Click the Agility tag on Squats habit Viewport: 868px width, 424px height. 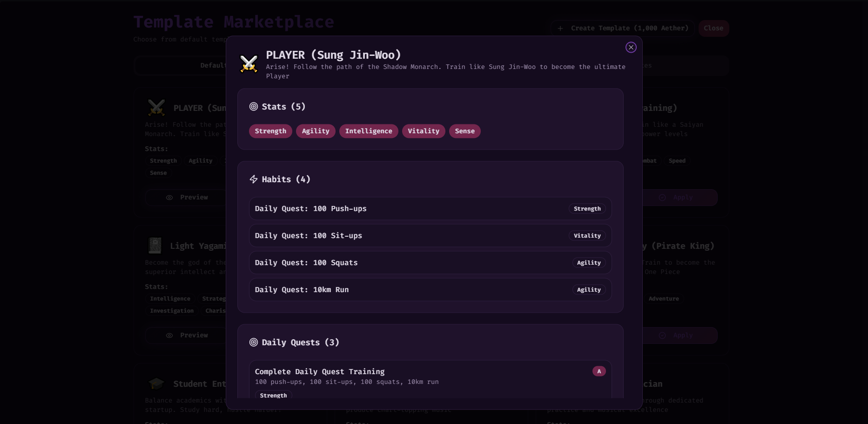pyautogui.click(x=589, y=263)
